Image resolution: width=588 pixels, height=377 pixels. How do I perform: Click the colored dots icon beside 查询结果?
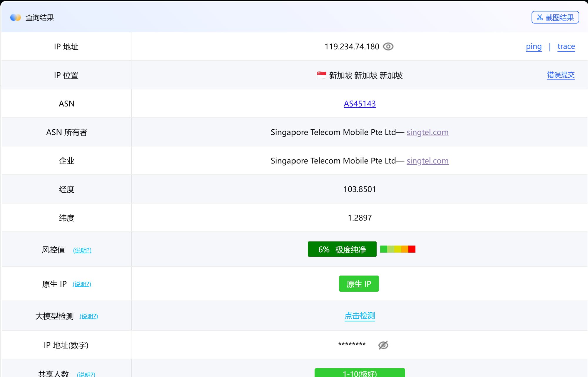(x=16, y=17)
